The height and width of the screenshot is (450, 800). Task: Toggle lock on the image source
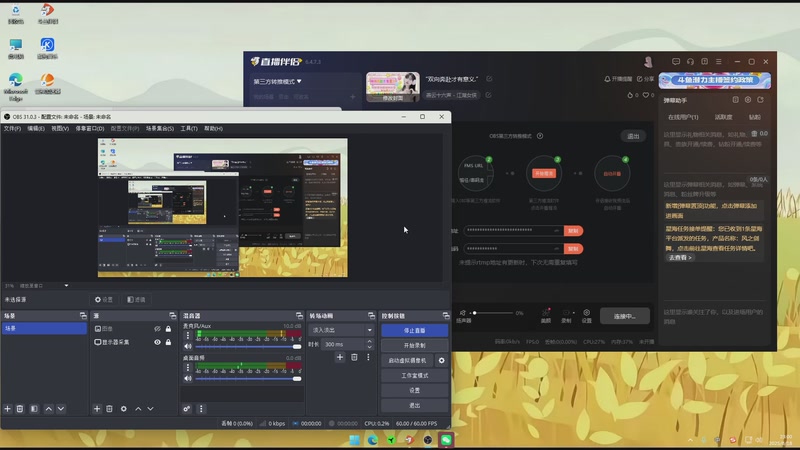[x=168, y=329]
